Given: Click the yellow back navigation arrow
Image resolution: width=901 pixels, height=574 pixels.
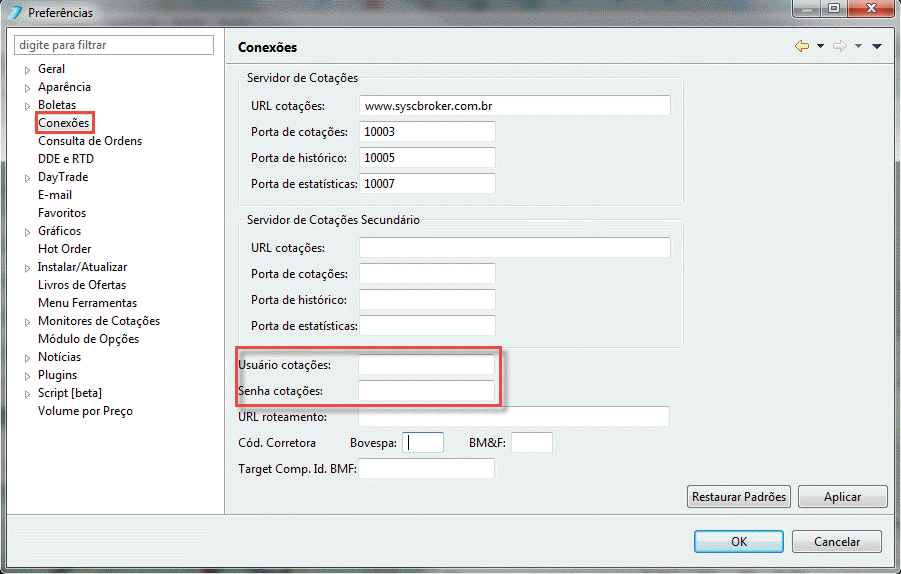Looking at the screenshot, I should click(x=802, y=47).
